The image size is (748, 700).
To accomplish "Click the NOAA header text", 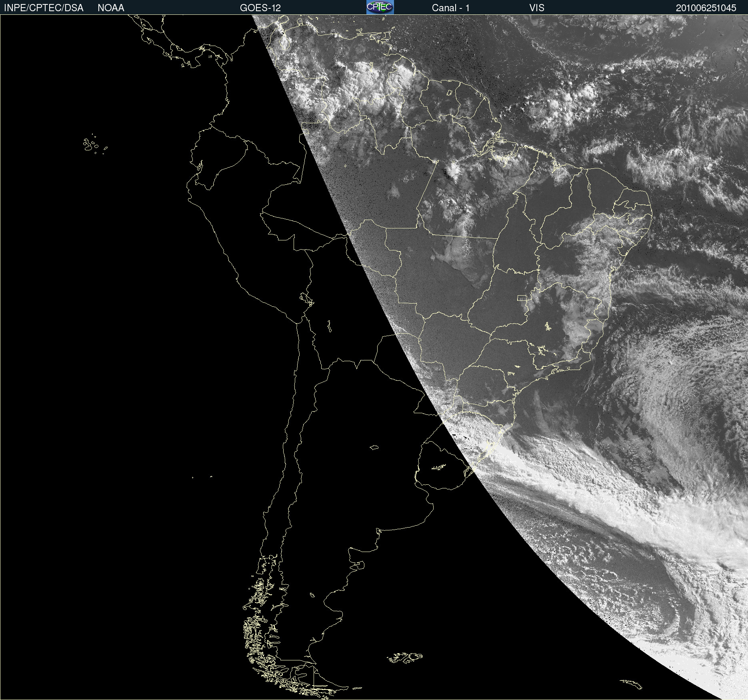I will point(111,8).
